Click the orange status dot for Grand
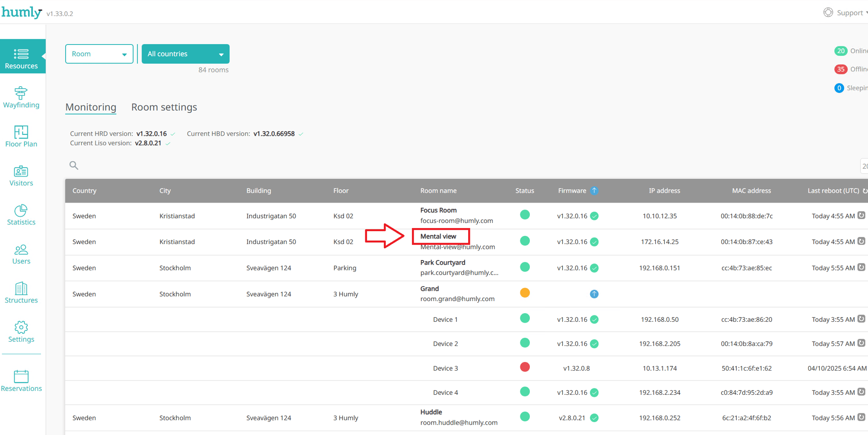 coord(525,293)
